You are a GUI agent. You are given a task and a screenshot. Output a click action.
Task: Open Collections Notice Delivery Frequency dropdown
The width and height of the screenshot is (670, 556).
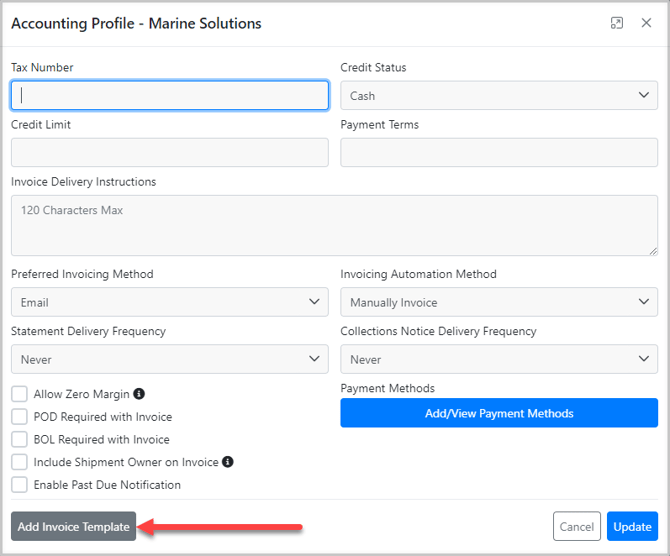[x=499, y=359]
